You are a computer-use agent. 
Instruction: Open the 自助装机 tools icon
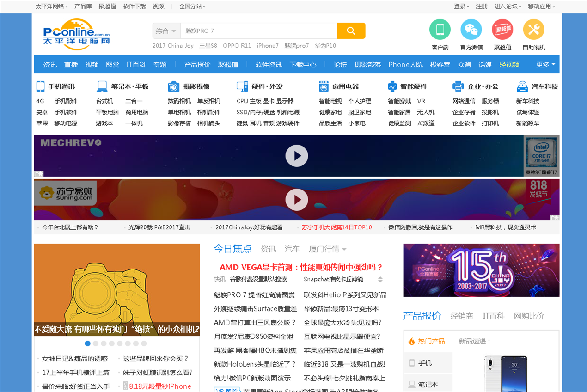coord(533,30)
